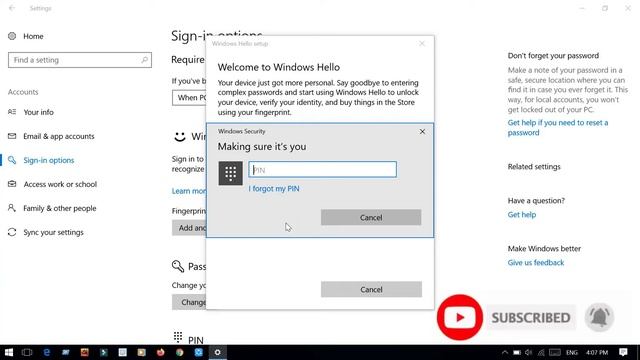Click the Make Windows better heading

544,249
